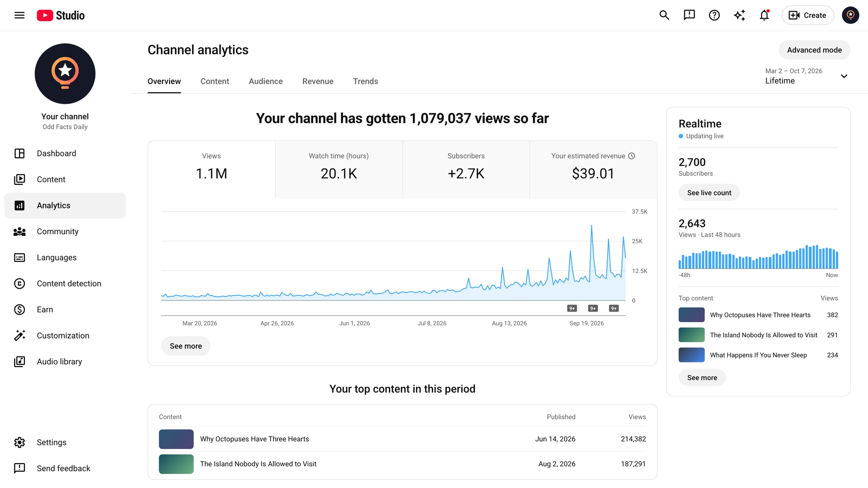Select Analytics in the sidebar
The width and height of the screenshot is (868, 488).
(x=65, y=206)
